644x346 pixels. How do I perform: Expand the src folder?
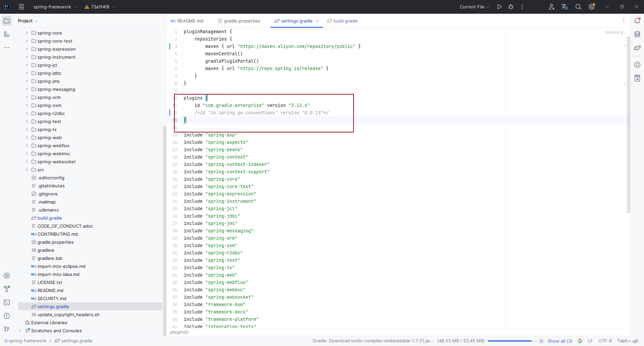[x=27, y=170]
